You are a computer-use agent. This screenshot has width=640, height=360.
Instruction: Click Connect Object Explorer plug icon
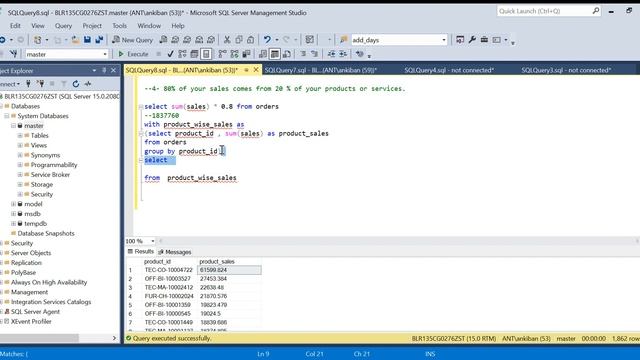coord(28,84)
